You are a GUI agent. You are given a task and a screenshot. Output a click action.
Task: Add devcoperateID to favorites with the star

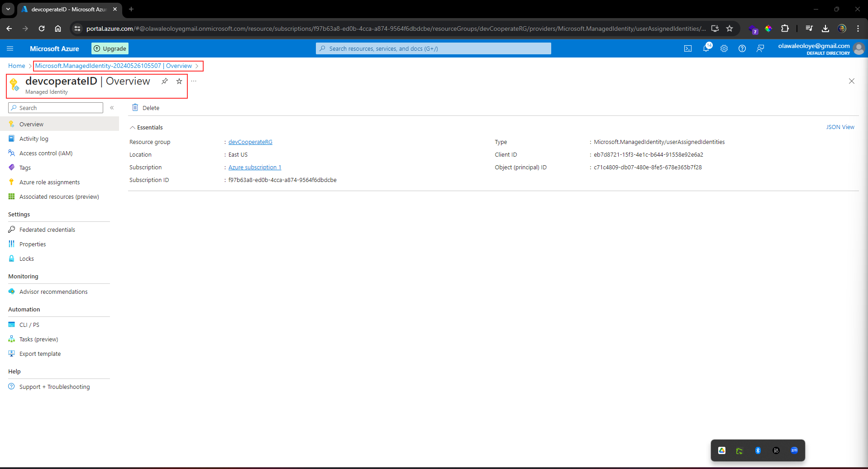179,81
